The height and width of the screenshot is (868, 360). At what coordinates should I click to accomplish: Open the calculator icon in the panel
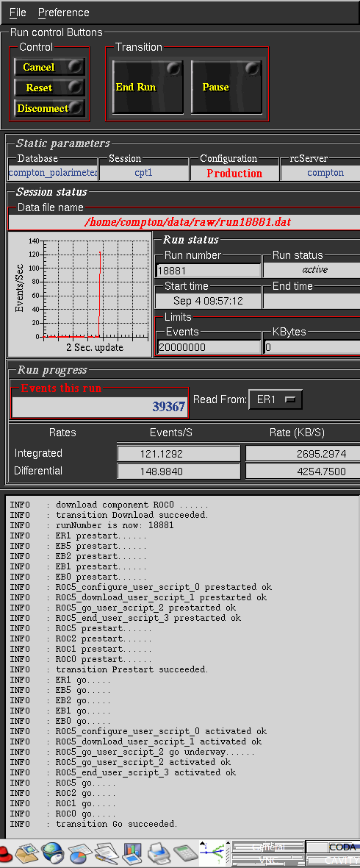coord(185,854)
